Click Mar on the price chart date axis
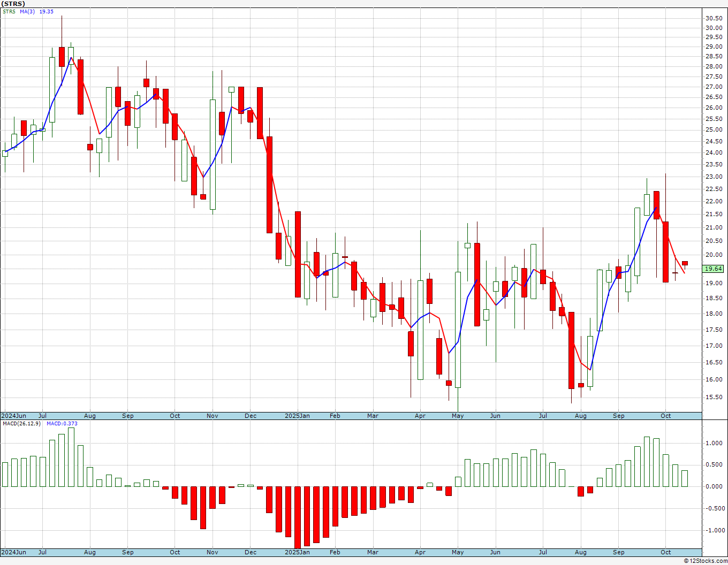Screen dimensions: 728x565 pyautogui.click(x=373, y=416)
